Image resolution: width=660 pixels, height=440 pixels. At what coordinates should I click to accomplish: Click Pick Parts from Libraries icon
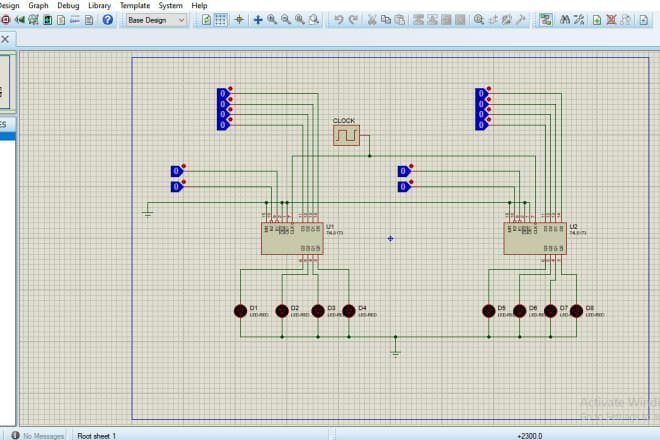[x=479, y=20]
